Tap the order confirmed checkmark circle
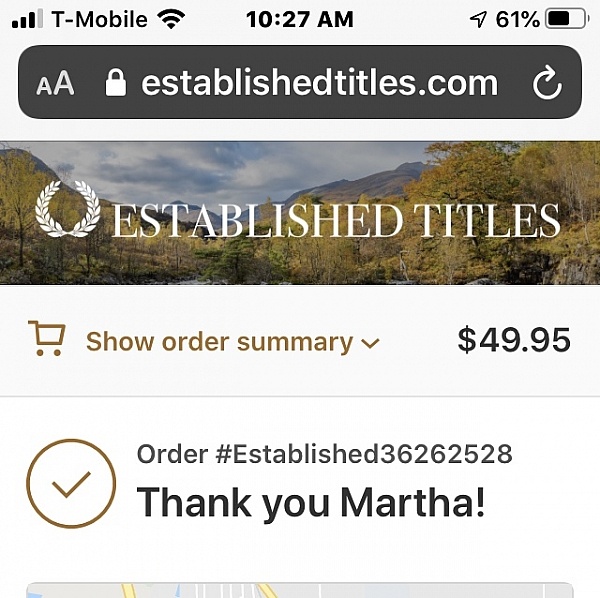Image resolution: width=600 pixels, height=598 pixels. [x=71, y=483]
